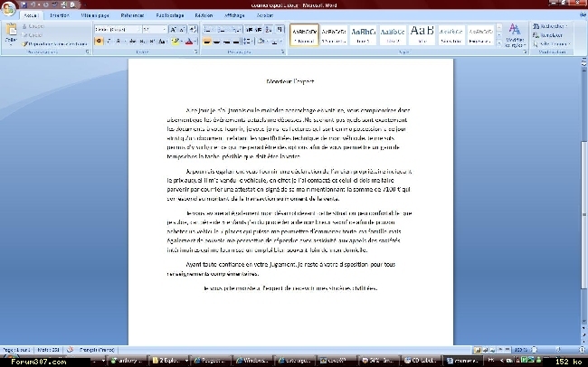588x367 pixels.
Task: Open Remplacer to replace text
Action: [x=548, y=35]
